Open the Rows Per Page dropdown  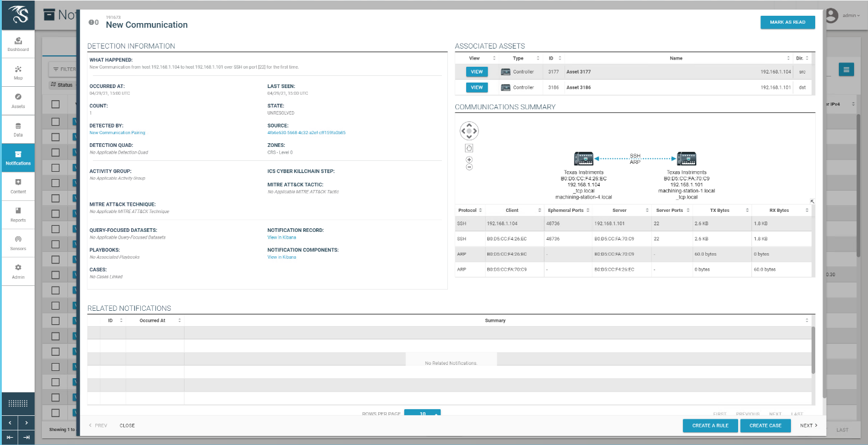422,413
